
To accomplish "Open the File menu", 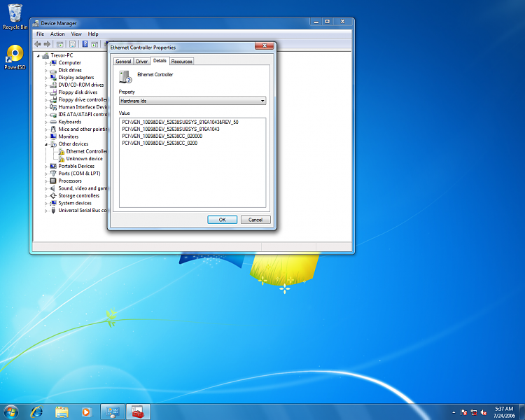I will point(40,34).
